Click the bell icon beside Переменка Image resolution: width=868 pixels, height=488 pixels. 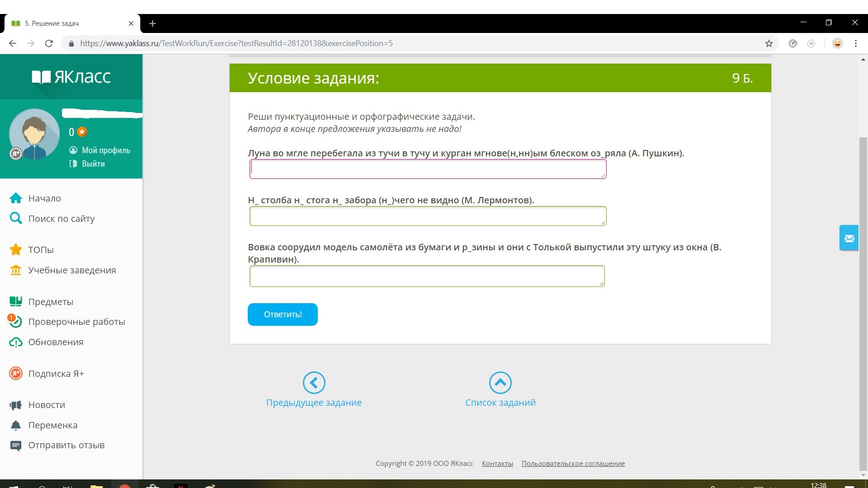point(16,425)
